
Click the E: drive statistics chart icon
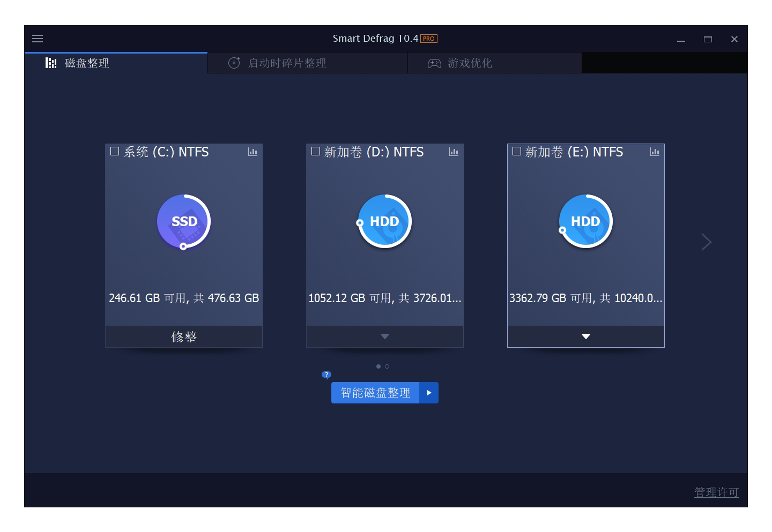tap(655, 152)
